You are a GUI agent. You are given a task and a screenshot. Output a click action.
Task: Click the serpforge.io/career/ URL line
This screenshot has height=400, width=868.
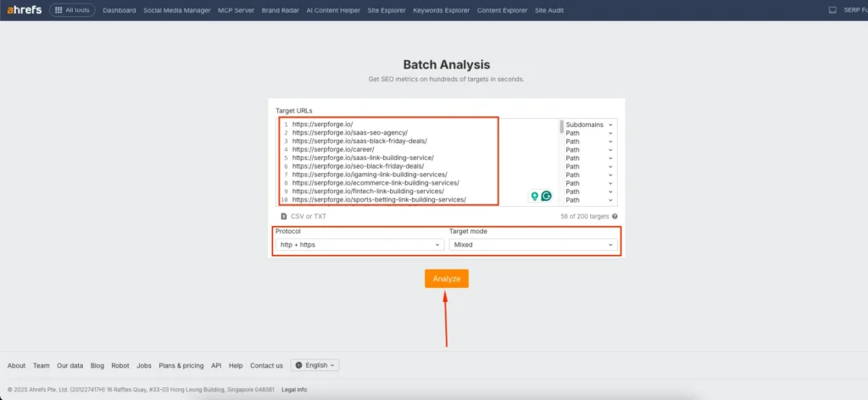pos(333,149)
